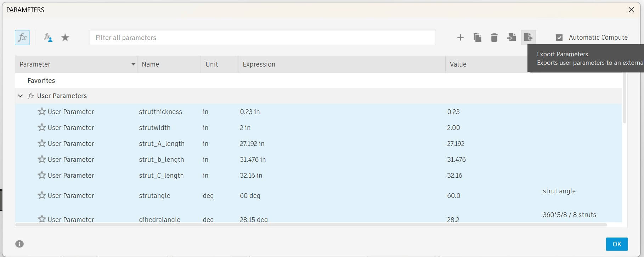The height and width of the screenshot is (257, 644).
Task: Favorite the strut_A_length parameter star
Action: pos(42,143)
